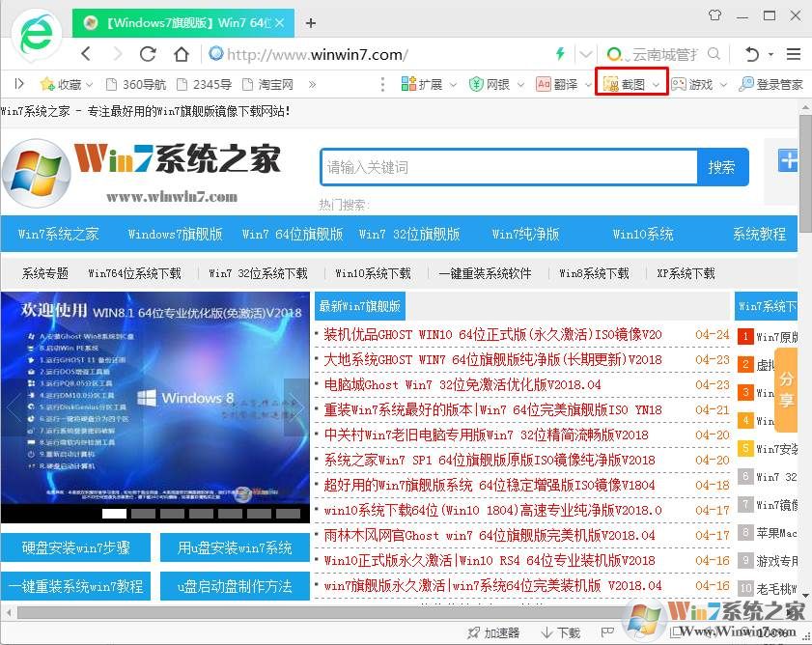Viewport: 812px width, 645px height.
Task: Expand the 网银 dropdown arrow
Action: (x=521, y=84)
